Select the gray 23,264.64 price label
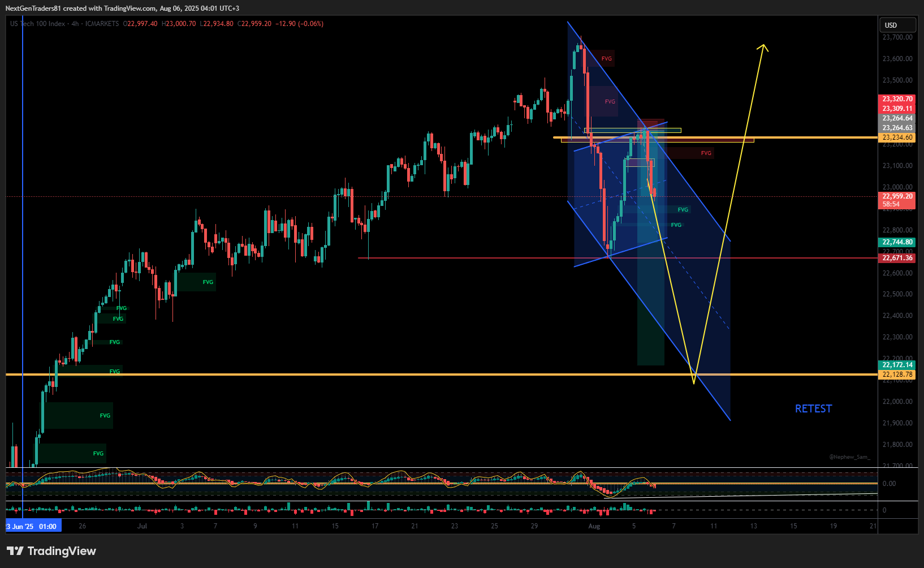The width and height of the screenshot is (924, 568). point(897,118)
